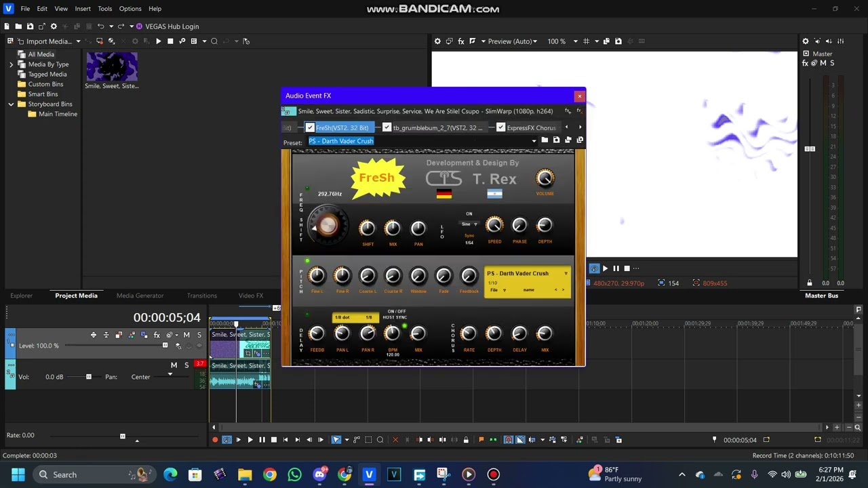This screenshot has width=868, height=488.
Task: Open LFO Sine waveform dropdown in FreSh
Action: (x=469, y=224)
